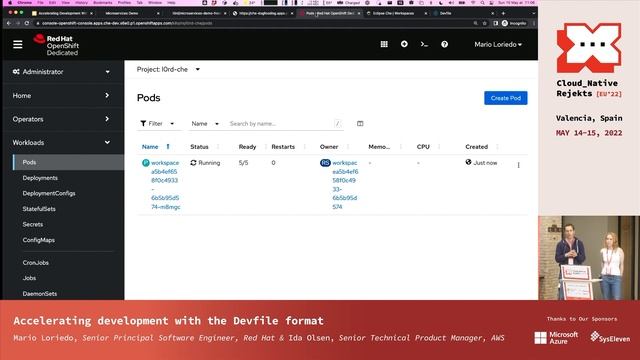The image size is (640, 360).
Task: Click the Running status text
Action: [209, 163]
